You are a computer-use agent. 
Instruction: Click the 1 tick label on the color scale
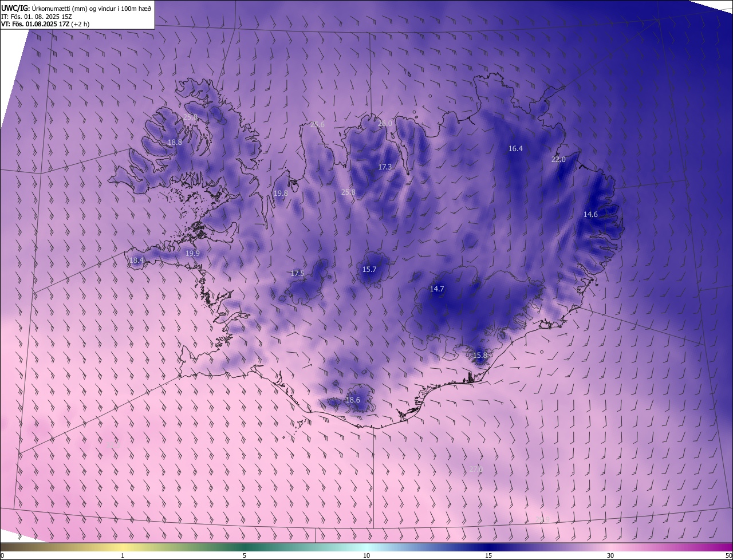pyautogui.click(x=123, y=555)
